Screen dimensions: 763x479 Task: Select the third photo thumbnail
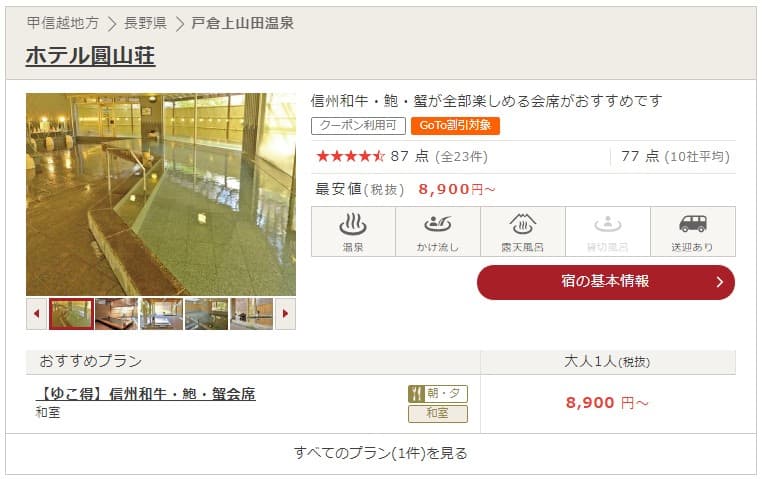(162, 314)
